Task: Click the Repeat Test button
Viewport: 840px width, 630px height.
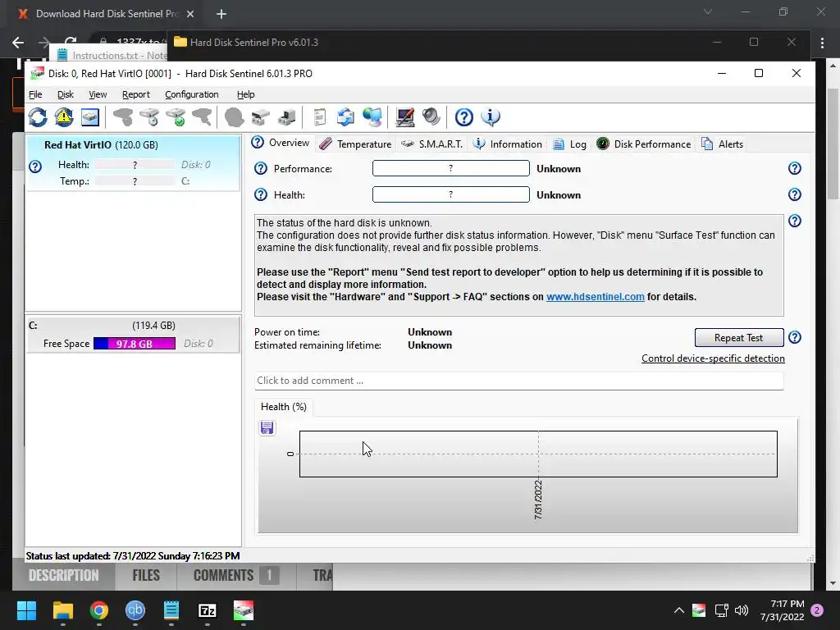Action: click(x=739, y=337)
